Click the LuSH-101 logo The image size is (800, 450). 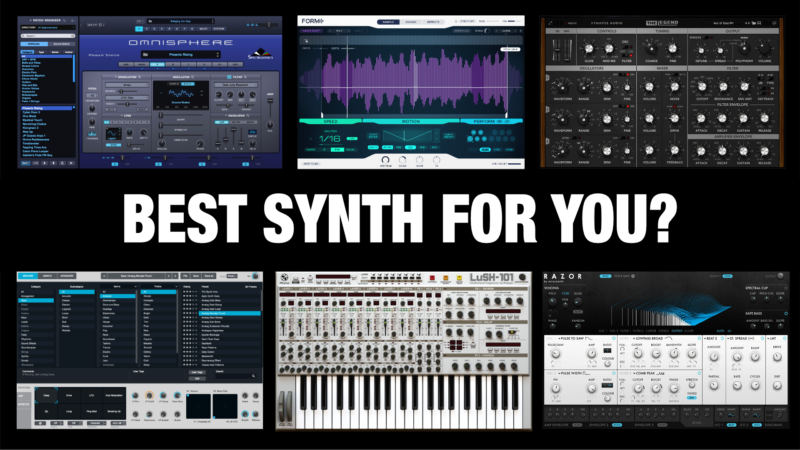coord(491,277)
